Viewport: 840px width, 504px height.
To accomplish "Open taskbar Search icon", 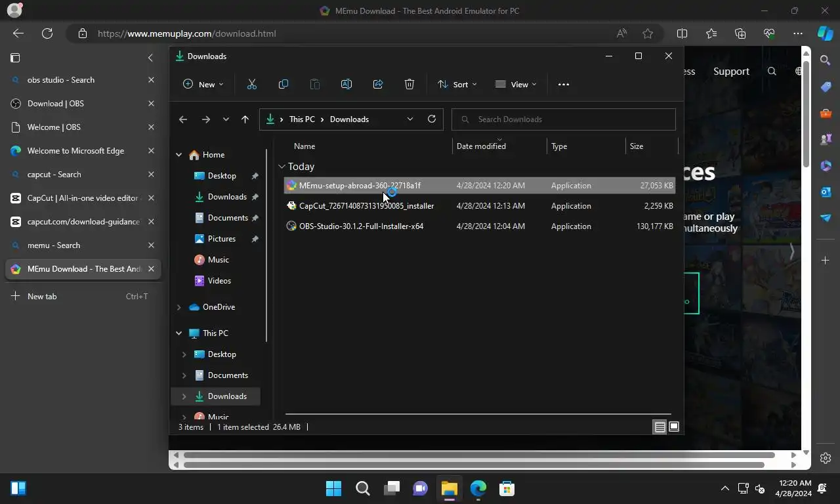I will point(362,488).
